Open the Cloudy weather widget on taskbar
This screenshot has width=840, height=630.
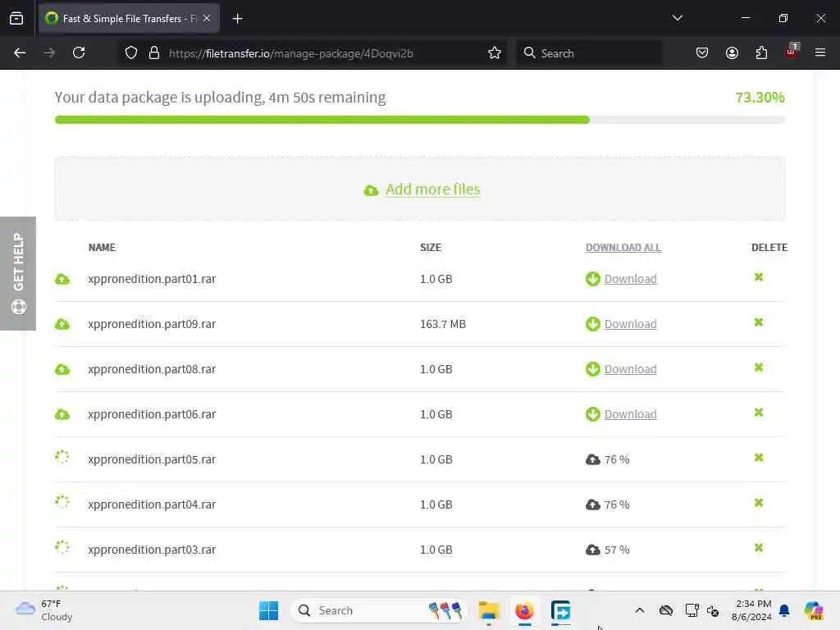[44, 610]
